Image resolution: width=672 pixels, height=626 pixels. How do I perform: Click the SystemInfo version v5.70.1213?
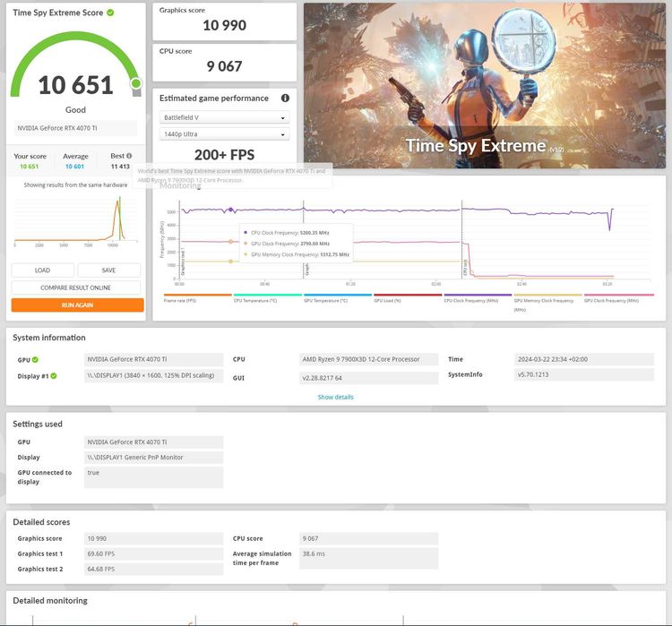pyautogui.click(x=584, y=374)
